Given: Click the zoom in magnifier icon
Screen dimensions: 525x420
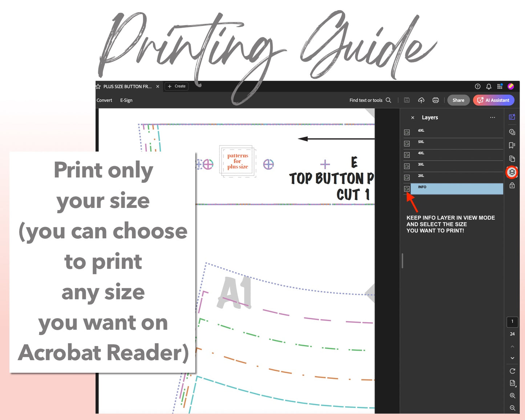Looking at the screenshot, I should 512,396.
